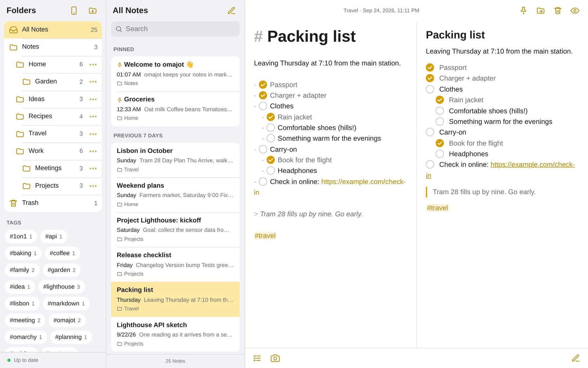Click the edit pencil icon at bottom right
Viewport: 588px width, 368px height.
point(576,358)
